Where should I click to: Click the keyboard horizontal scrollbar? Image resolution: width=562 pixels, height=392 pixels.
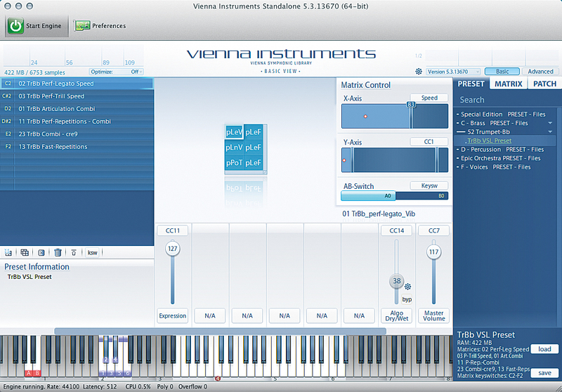(220, 332)
